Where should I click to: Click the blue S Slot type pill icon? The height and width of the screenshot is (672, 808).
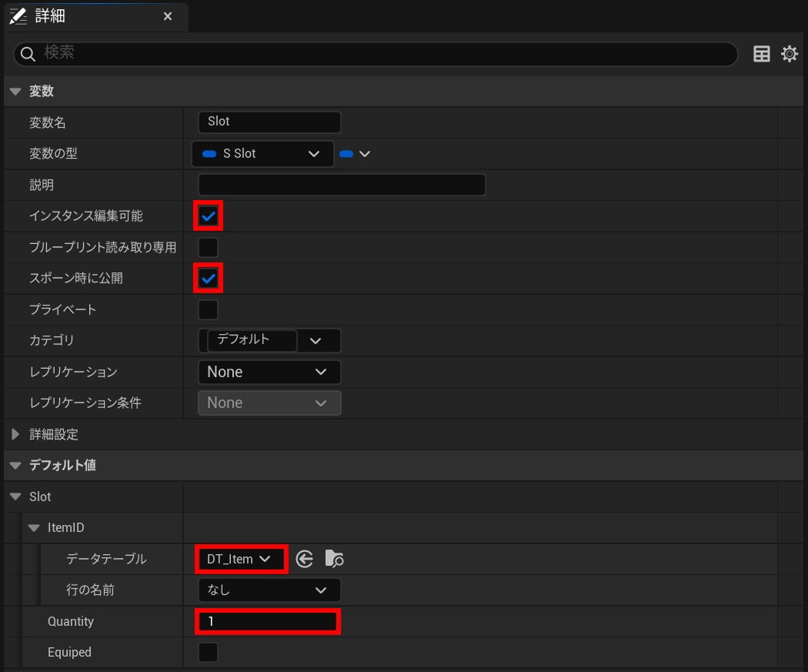point(209,154)
